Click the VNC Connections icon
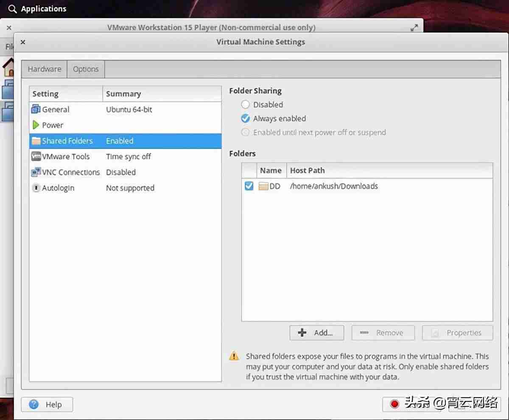The width and height of the screenshot is (509, 420). pos(36,172)
